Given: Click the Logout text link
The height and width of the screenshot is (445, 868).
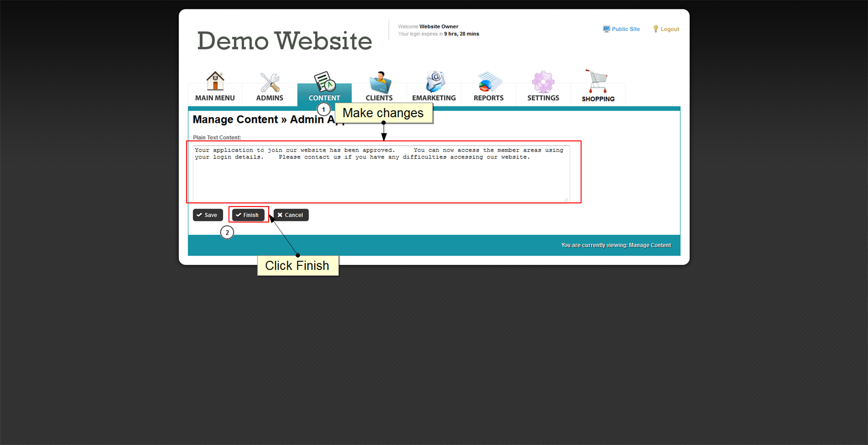Looking at the screenshot, I should 670,29.
